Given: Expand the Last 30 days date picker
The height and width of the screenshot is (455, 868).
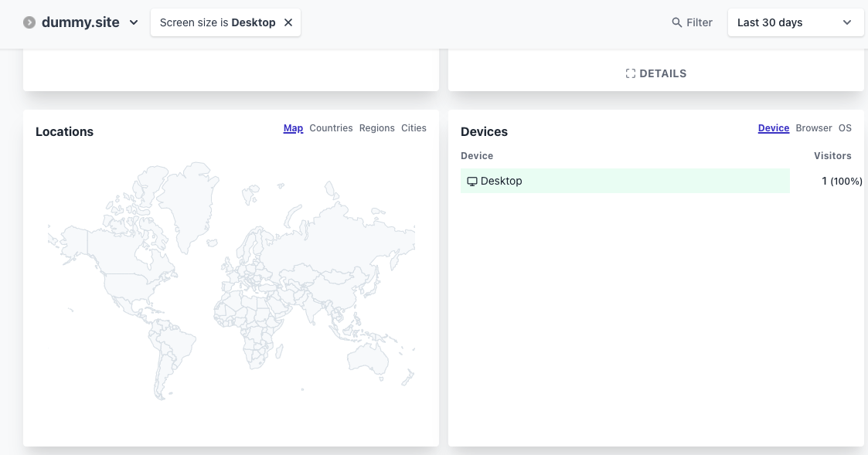Looking at the screenshot, I should coord(795,22).
